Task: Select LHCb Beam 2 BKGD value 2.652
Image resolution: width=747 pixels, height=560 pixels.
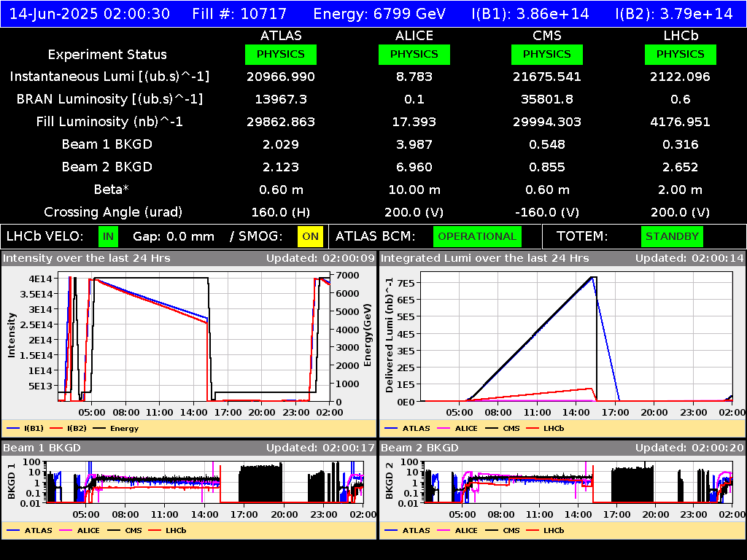Action: pos(681,167)
